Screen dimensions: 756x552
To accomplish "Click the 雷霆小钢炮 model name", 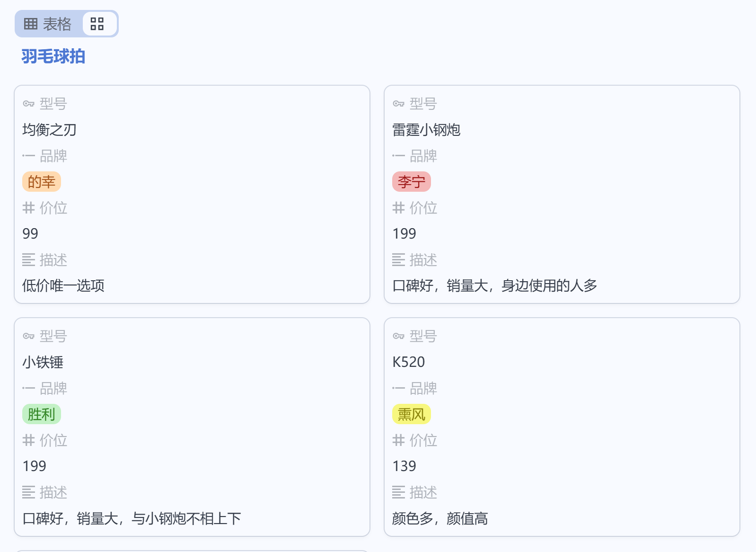I will (x=426, y=130).
